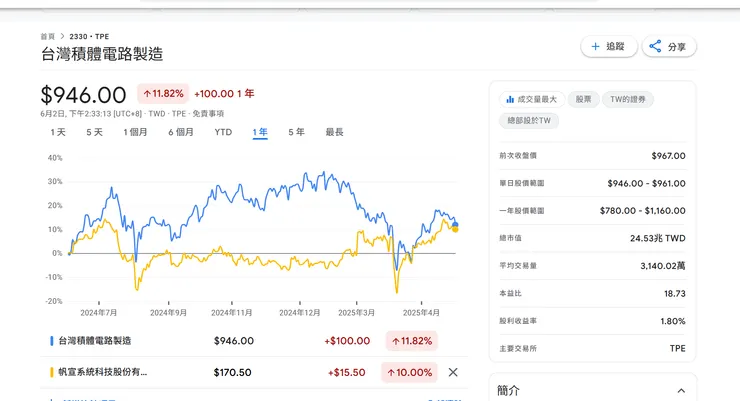Click the blue end-point marker on chart
The height and width of the screenshot is (401, 740).
[x=455, y=225]
